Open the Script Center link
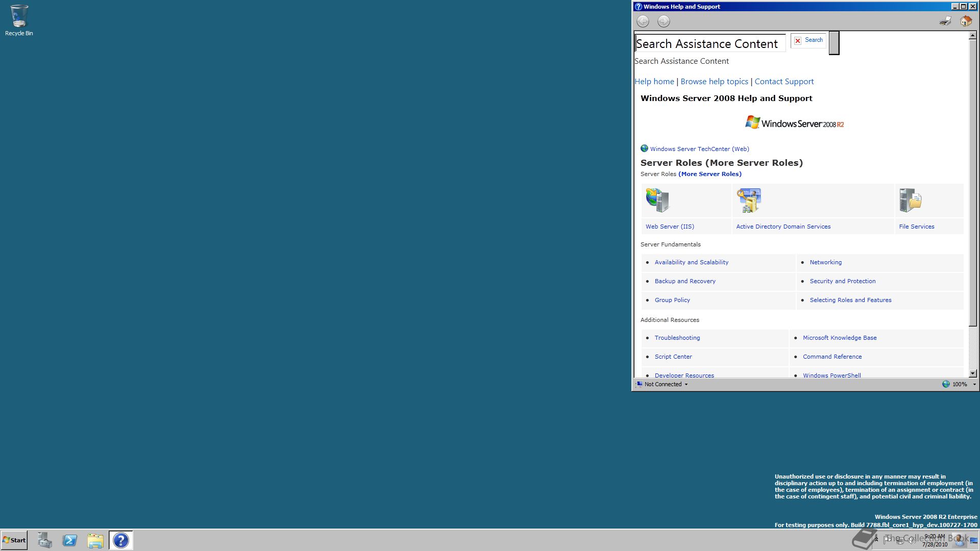The image size is (980, 551). pyautogui.click(x=673, y=357)
